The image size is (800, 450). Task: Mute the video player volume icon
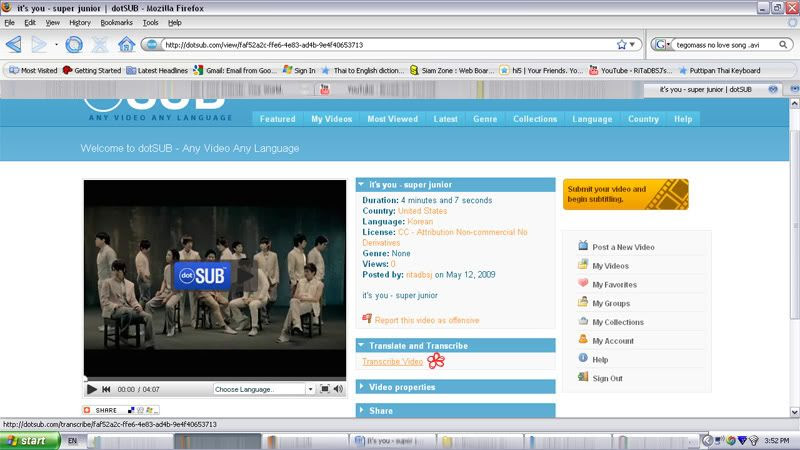[x=338, y=389]
